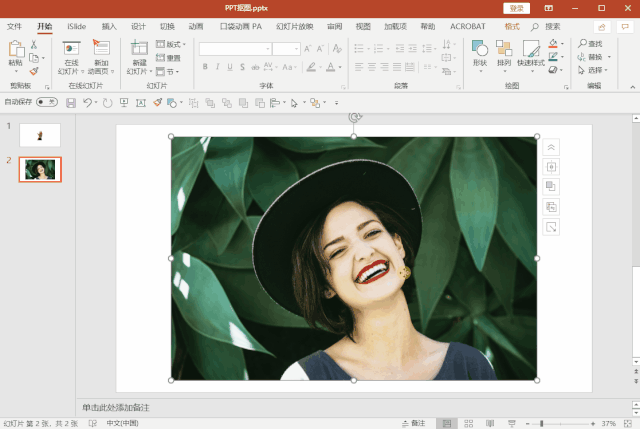
Task: Open the Animations (动画) ribbon tab
Action: [x=196, y=26]
